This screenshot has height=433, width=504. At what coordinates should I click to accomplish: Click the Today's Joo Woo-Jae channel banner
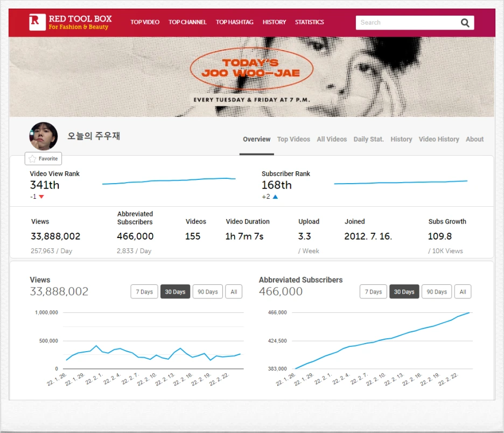251,77
